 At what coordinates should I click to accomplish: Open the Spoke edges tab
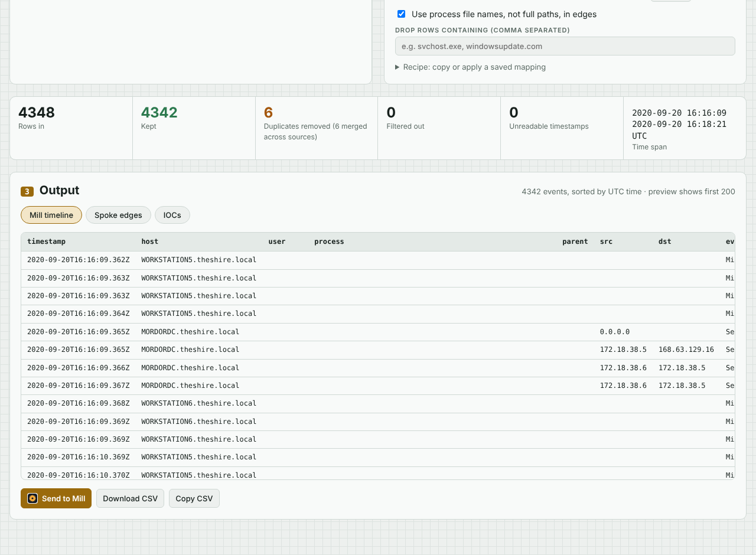click(118, 215)
